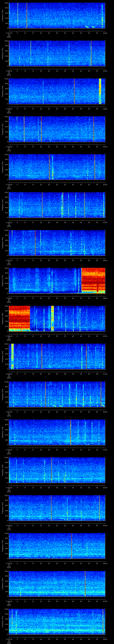114x644 pixels.
Task: Click the '13:44:00' time label
Action: pyautogui.click(x=9, y=525)
